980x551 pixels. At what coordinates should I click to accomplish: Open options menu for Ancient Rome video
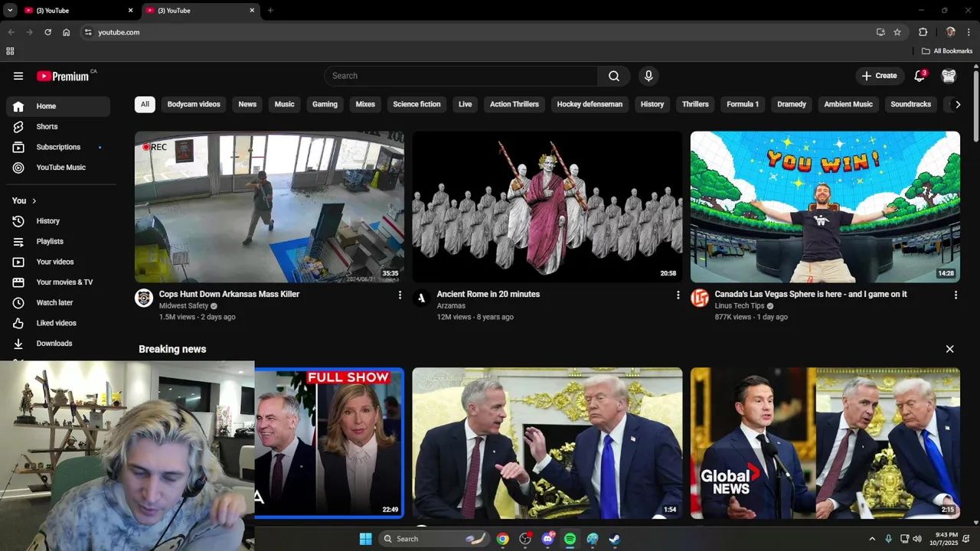pyautogui.click(x=678, y=295)
